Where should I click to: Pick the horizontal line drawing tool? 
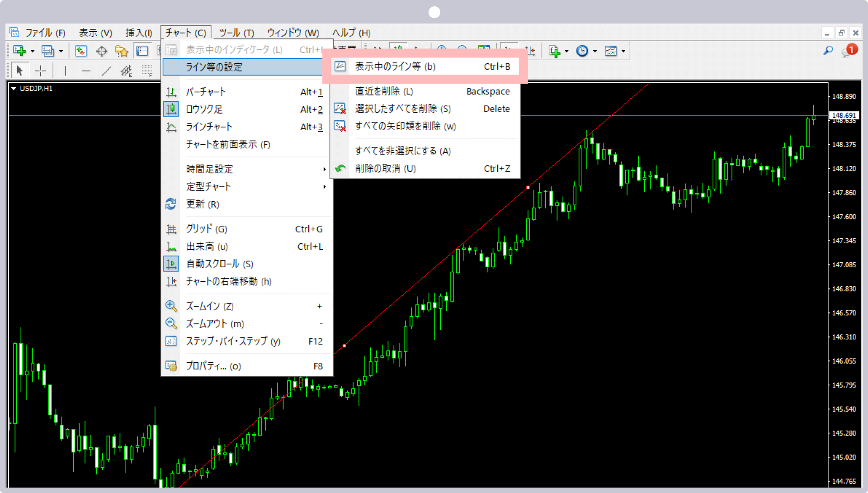86,71
